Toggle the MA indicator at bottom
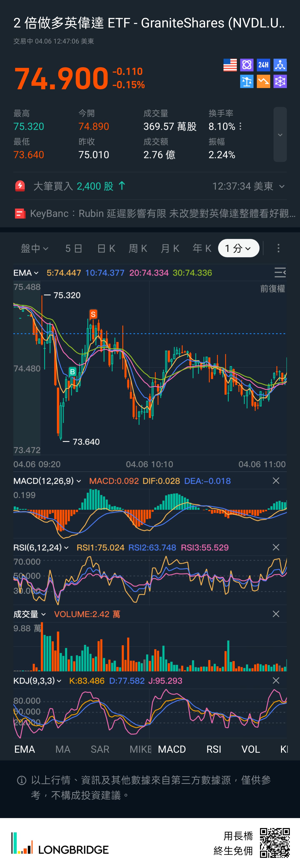Image resolution: width=300 pixels, height=868 pixels. point(63,749)
